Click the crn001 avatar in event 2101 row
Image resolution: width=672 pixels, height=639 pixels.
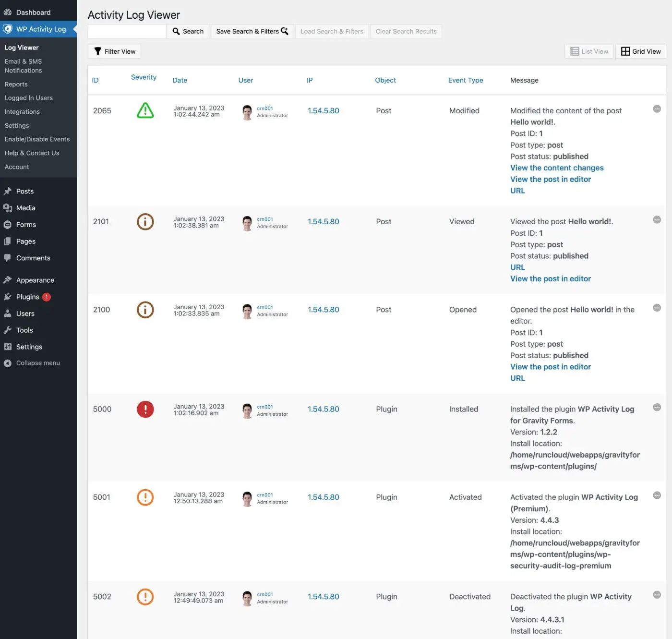tap(247, 223)
